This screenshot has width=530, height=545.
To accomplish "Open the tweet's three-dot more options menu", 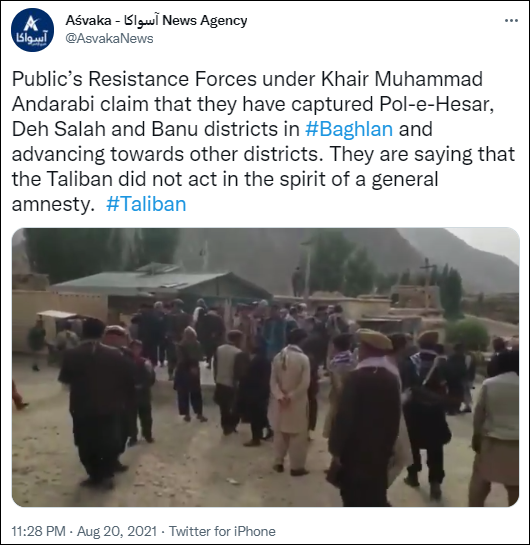I will [511, 21].
